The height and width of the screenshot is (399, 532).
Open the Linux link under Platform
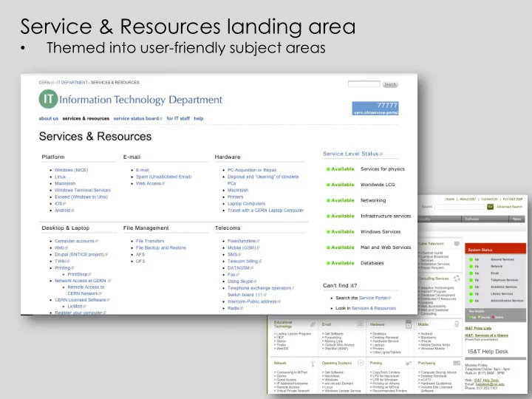(x=60, y=177)
